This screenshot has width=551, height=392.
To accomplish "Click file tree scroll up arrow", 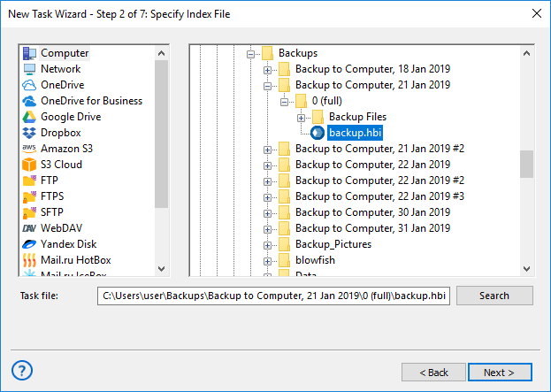I will pyautogui.click(x=526, y=53).
